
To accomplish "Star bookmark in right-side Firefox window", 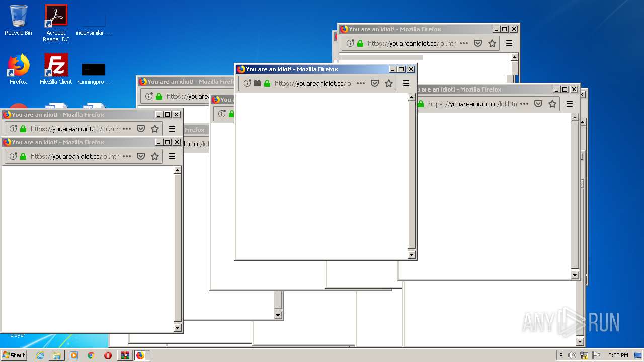I will click(x=552, y=104).
